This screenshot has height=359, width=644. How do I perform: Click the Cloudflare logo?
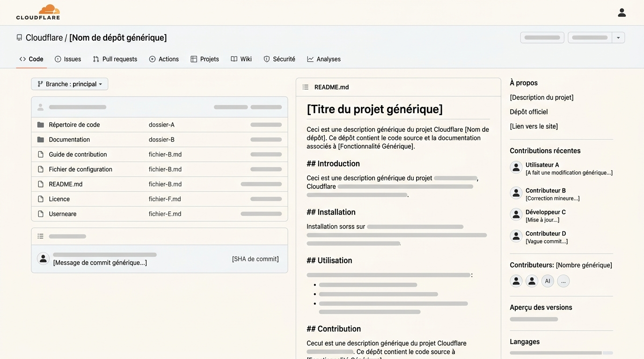(x=38, y=12)
